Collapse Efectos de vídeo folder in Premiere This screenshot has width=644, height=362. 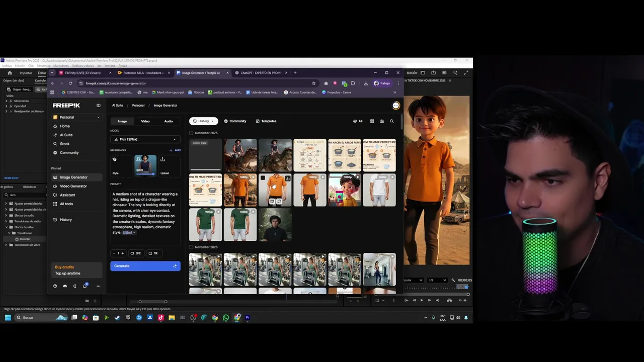point(6,227)
